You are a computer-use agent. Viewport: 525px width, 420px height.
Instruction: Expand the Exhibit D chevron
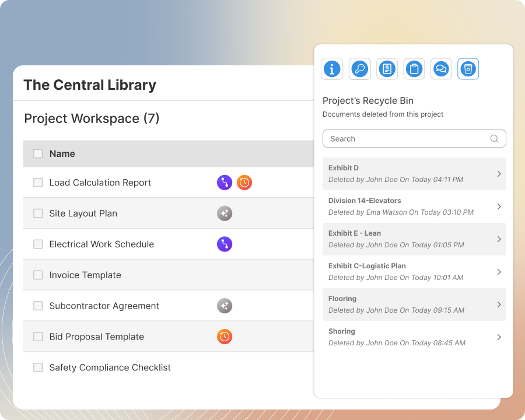pyautogui.click(x=499, y=174)
